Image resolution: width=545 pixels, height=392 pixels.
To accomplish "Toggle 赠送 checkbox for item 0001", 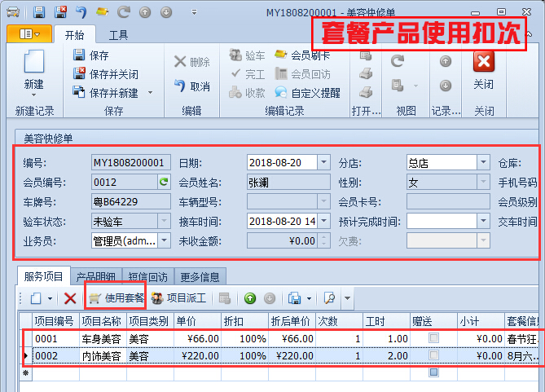I will (x=433, y=338).
